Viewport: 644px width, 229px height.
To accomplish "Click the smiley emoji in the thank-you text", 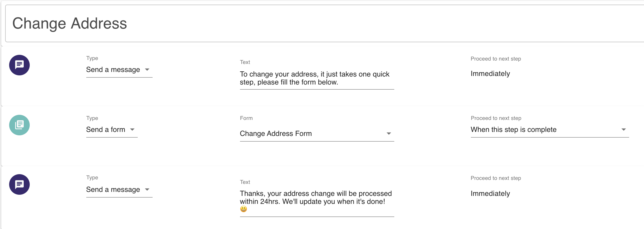I will point(243,209).
